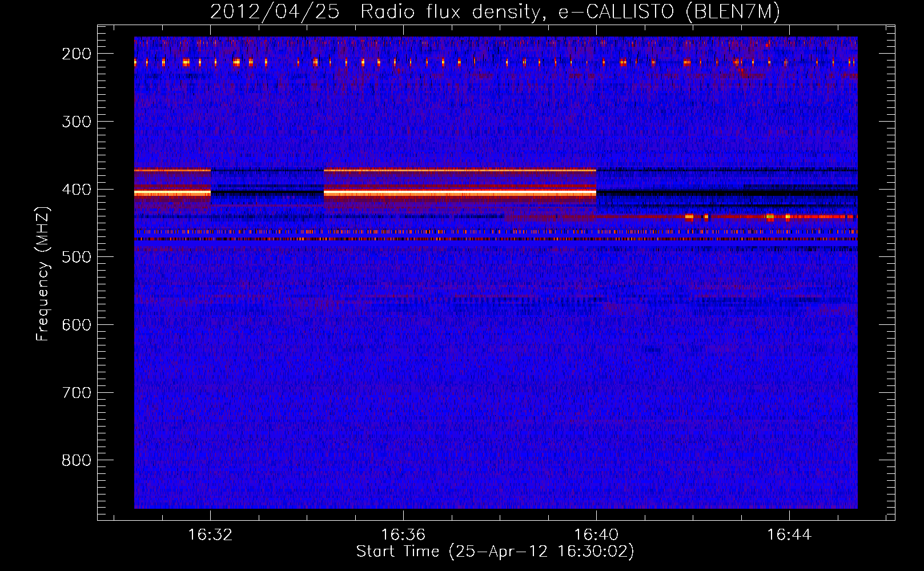
Task: Click the 16:36 time tick label
Action: click(x=403, y=534)
